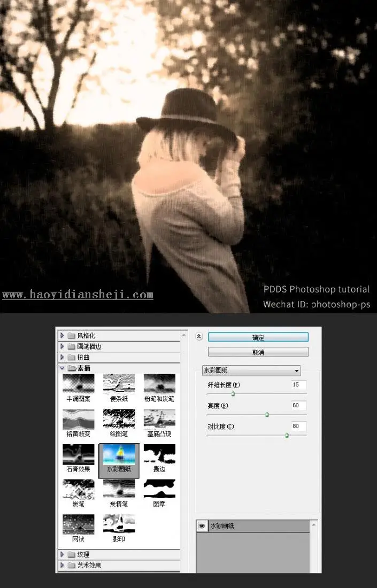Expand the 纹理 filter folder
This screenshot has height=588, width=377.
[x=62, y=554]
